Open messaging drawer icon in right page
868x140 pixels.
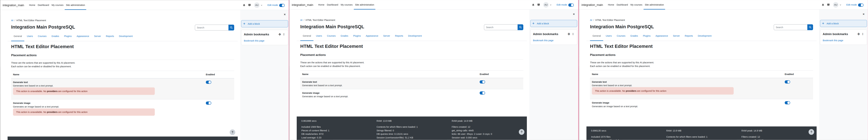(828, 5)
